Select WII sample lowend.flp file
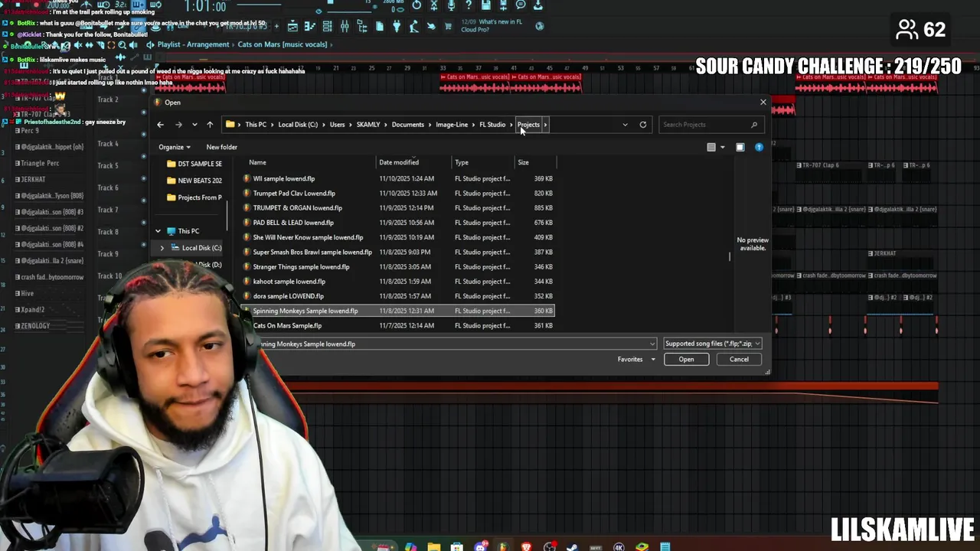The image size is (980, 551). [397, 178]
